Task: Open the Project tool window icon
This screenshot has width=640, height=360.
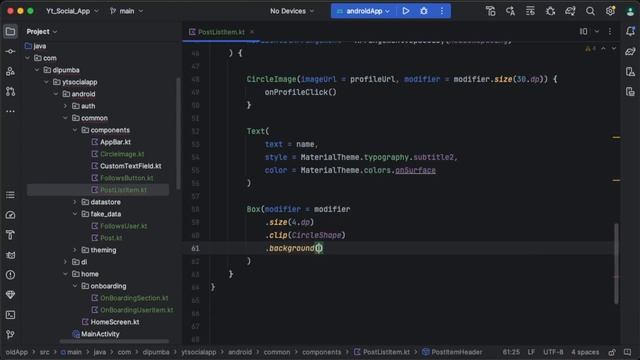Action: pyautogui.click(x=10, y=31)
